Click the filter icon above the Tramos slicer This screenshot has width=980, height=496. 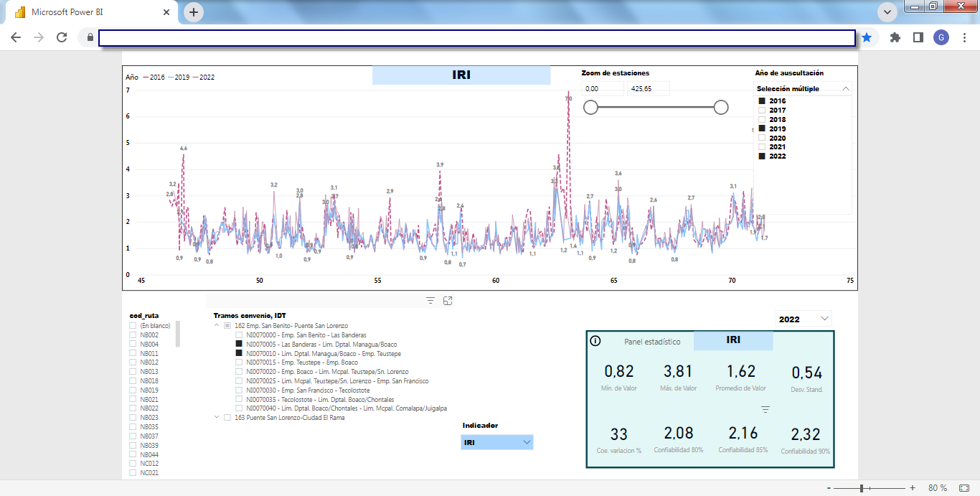[430, 301]
